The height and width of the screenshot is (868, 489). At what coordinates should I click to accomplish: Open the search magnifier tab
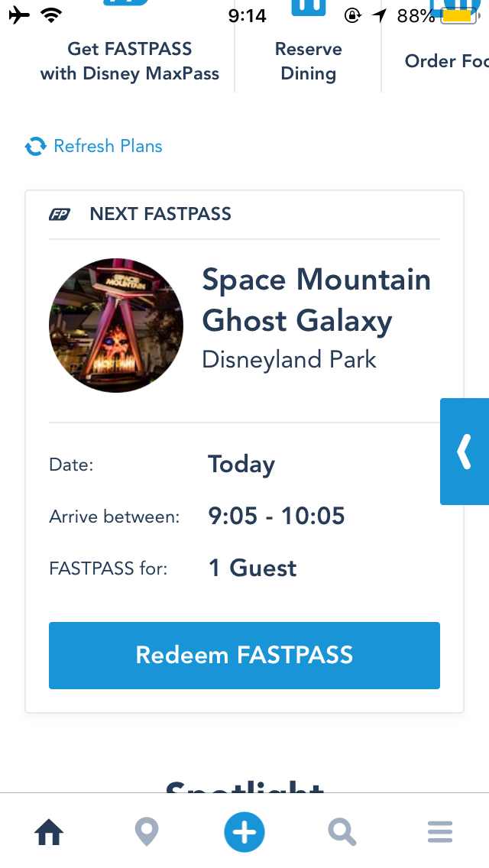342,832
